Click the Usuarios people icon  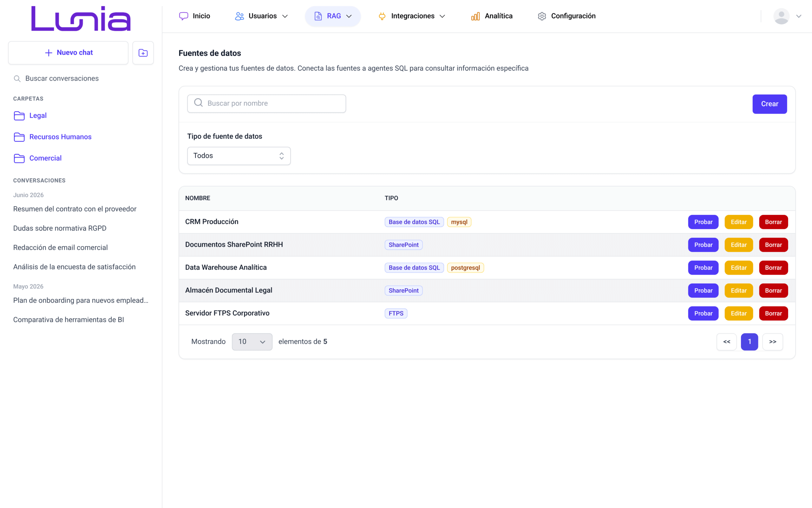coord(239,16)
